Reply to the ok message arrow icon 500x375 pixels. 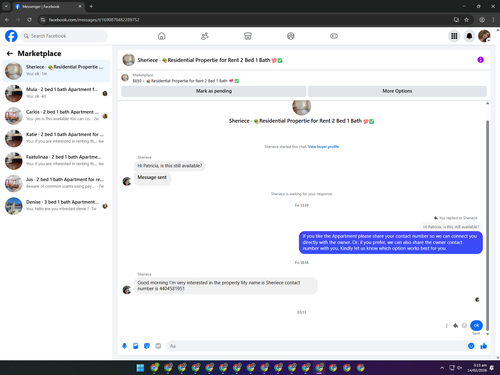pyautogui.click(x=455, y=325)
